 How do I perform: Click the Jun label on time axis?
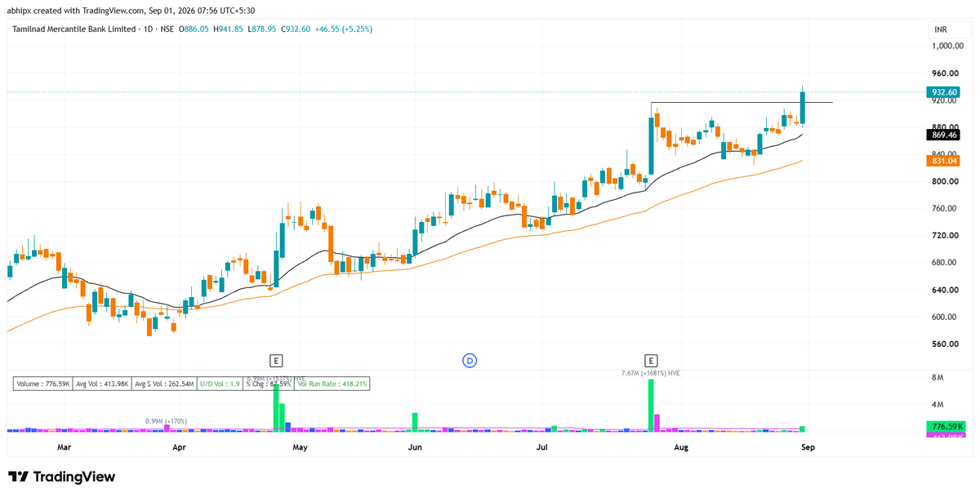tap(415, 447)
